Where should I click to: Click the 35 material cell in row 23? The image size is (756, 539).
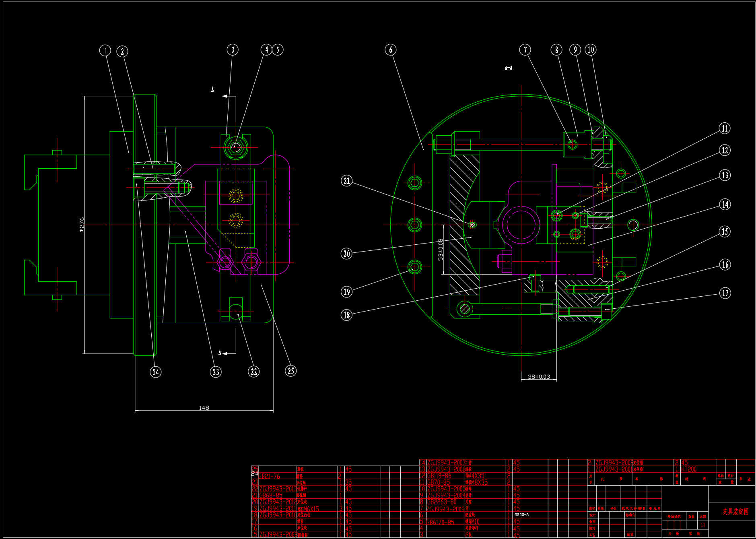348,482
